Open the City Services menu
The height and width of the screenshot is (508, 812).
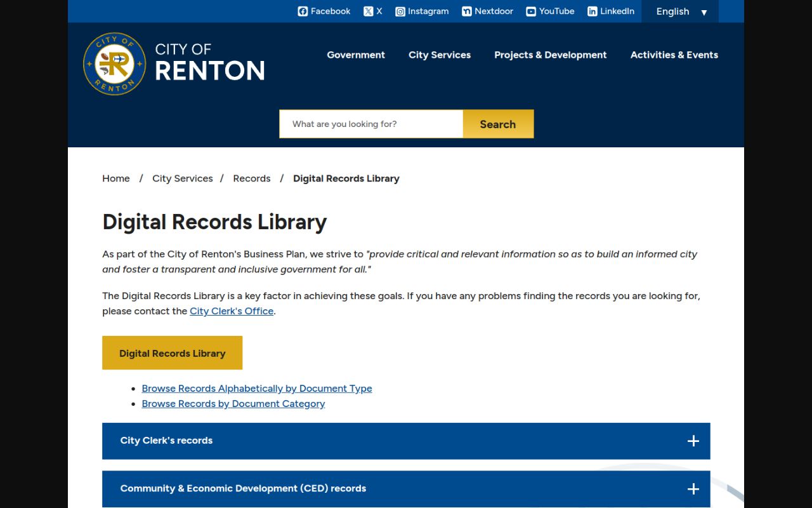point(440,55)
